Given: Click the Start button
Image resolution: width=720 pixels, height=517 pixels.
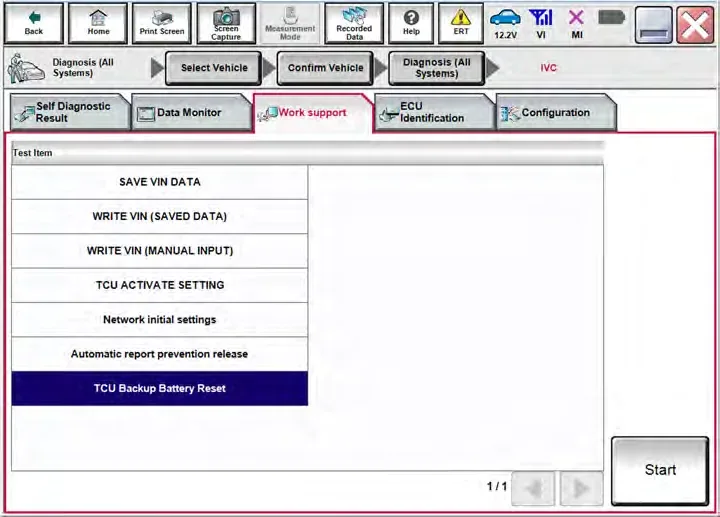Looking at the screenshot, I should 660,471.
